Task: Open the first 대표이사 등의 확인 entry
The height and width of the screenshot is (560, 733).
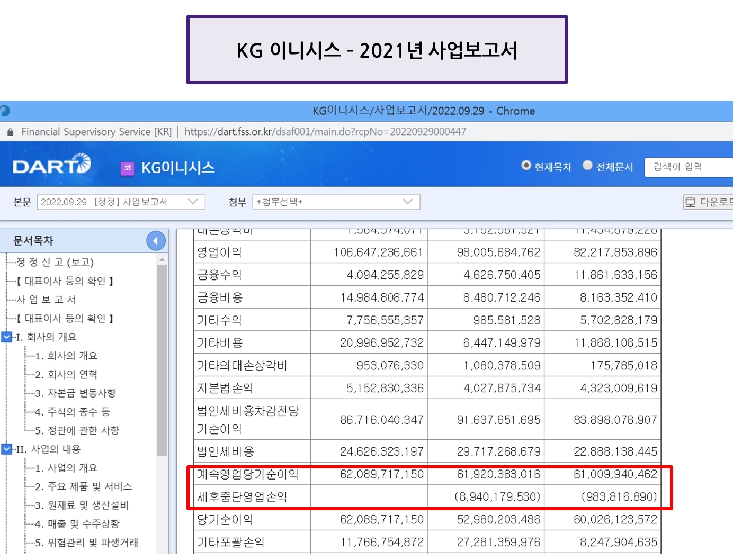Action: [65, 281]
